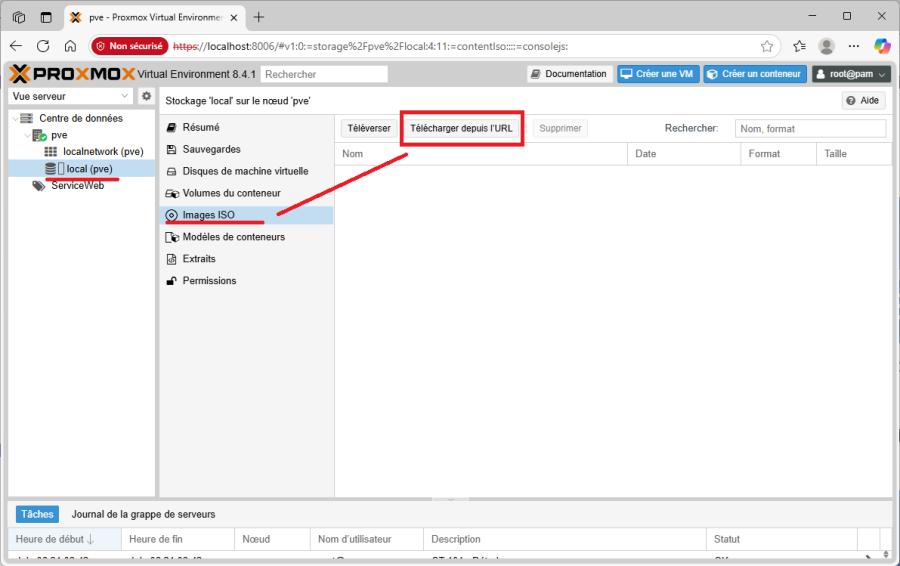
Task: Select localnetwork (pve) in the tree
Action: [103, 152]
